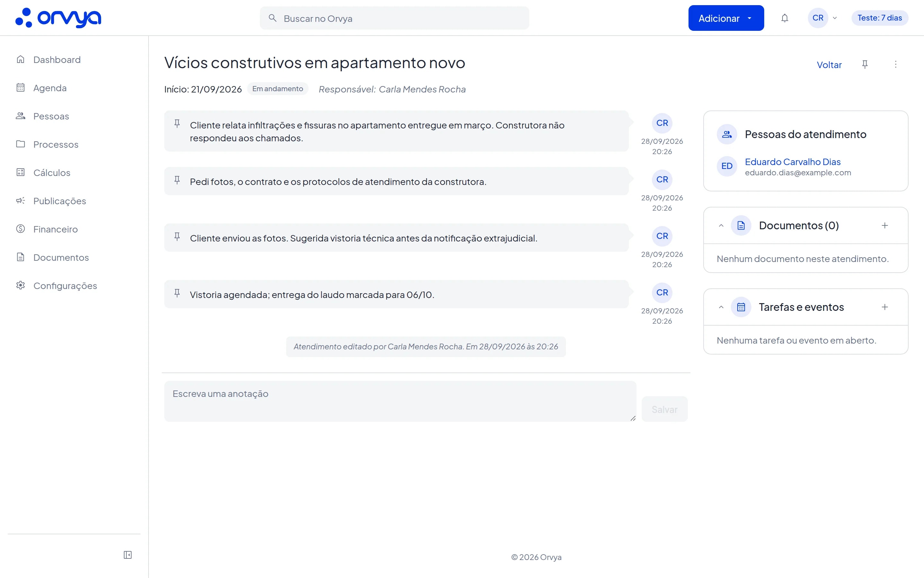Focus the 'Buscar no Orvya' search field
Screen dimensions: 924x578
tap(394, 18)
